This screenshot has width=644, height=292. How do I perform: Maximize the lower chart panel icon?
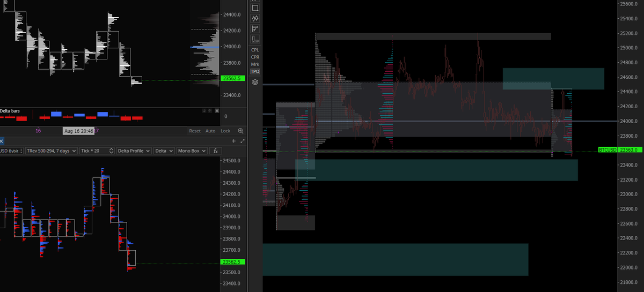pos(242,141)
